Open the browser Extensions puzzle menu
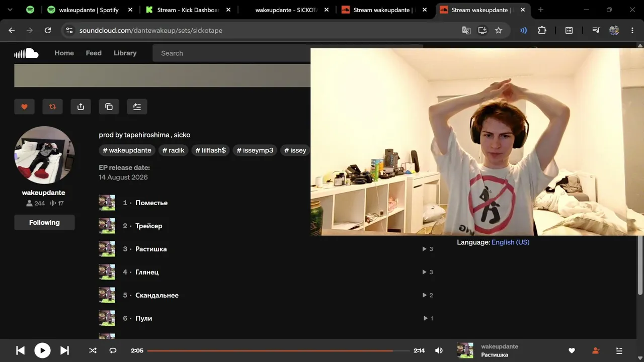Screen dimensions: 644x362 click(x=542, y=30)
